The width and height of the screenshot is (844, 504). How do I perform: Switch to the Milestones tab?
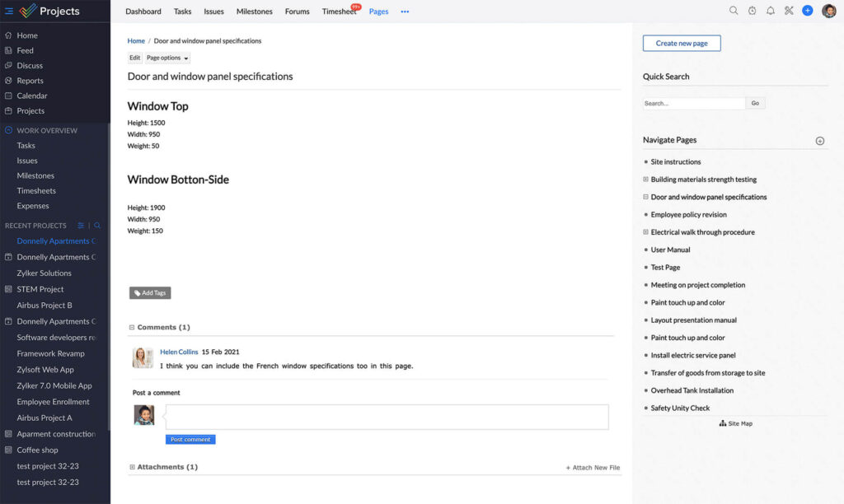click(x=255, y=12)
